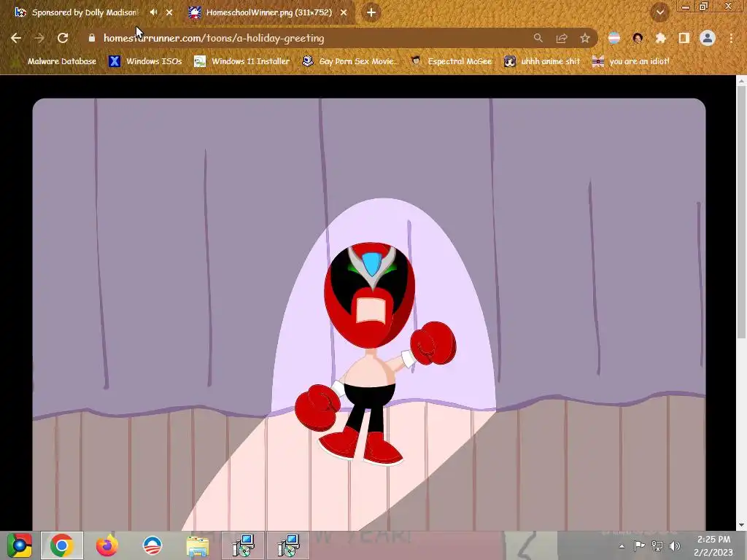The height and width of the screenshot is (560, 747).
Task: Close the HomeschoolWinner.png tab
Action: [x=344, y=12]
